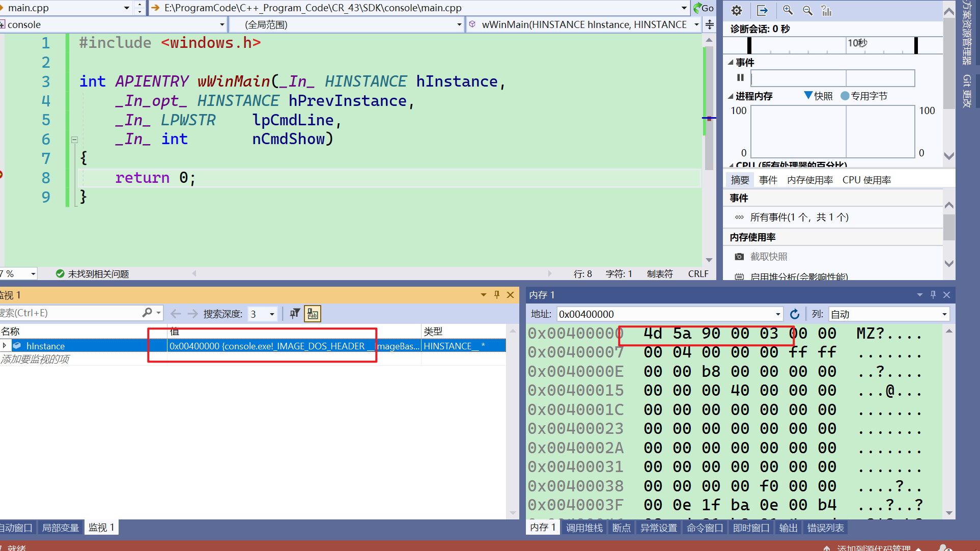
Task: Switch to the call stack tab
Action: click(x=584, y=528)
